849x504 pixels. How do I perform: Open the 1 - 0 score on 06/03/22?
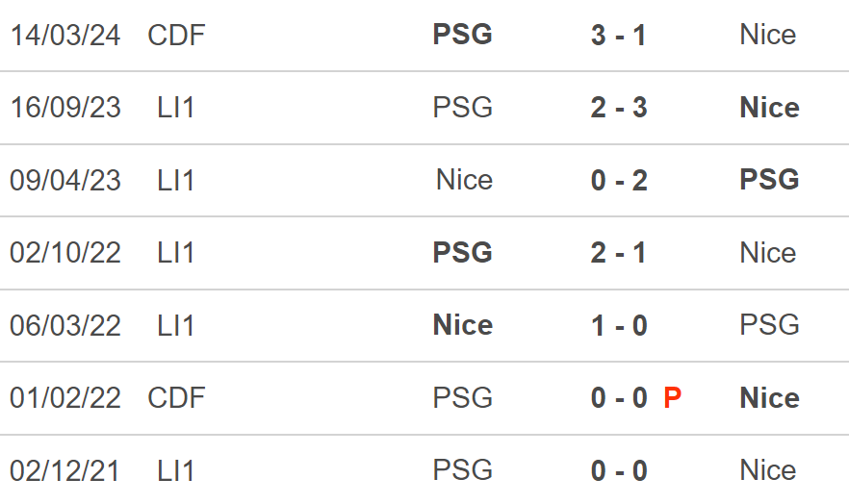click(619, 325)
